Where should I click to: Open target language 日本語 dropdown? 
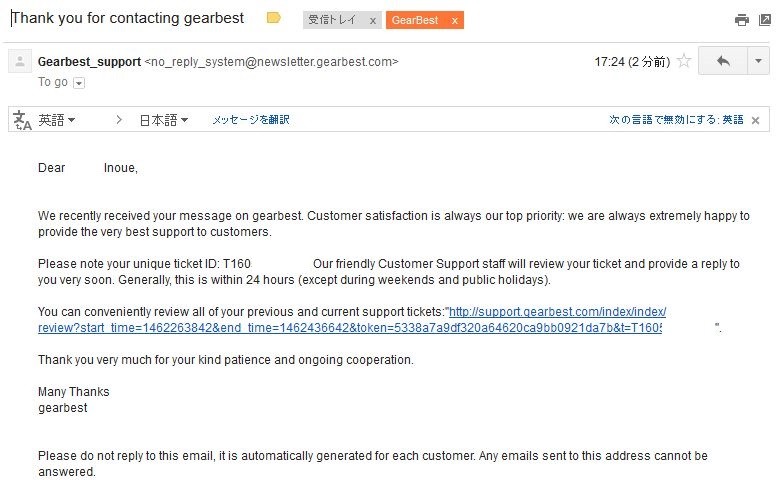164,120
